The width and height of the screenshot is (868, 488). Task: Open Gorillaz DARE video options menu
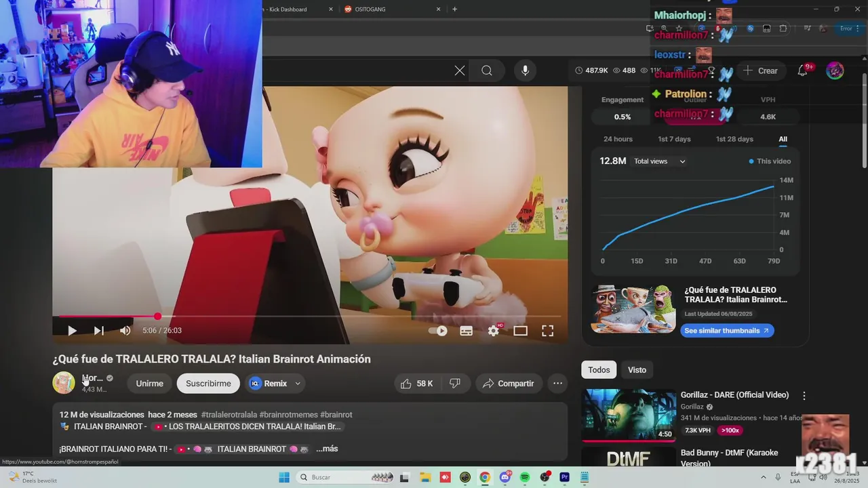pyautogui.click(x=804, y=396)
